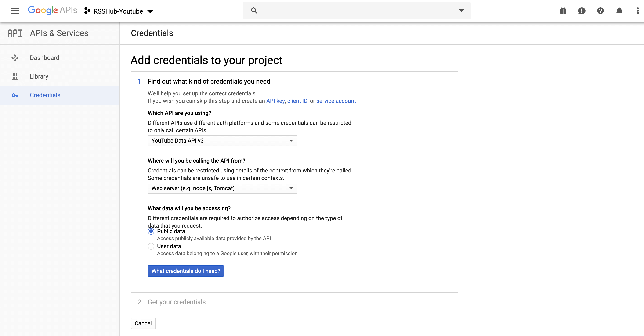The width and height of the screenshot is (644, 336).
Task: Select the User data radio button
Action: [151, 246]
